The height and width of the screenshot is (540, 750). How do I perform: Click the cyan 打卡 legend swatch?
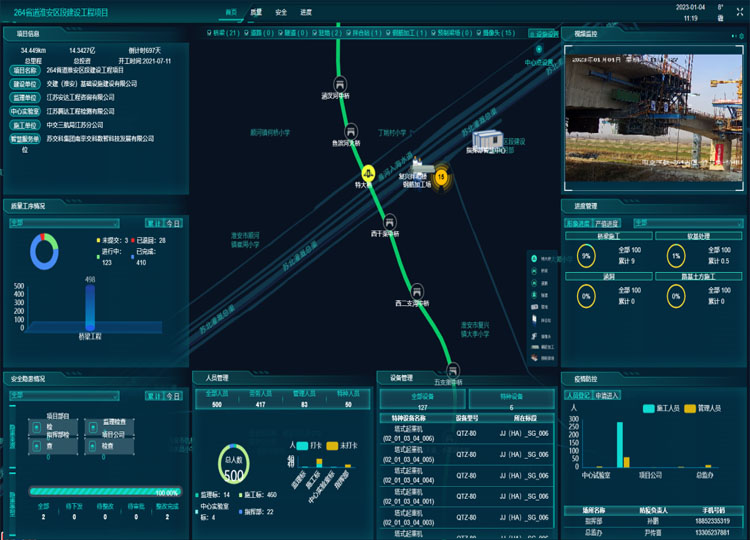click(x=302, y=446)
